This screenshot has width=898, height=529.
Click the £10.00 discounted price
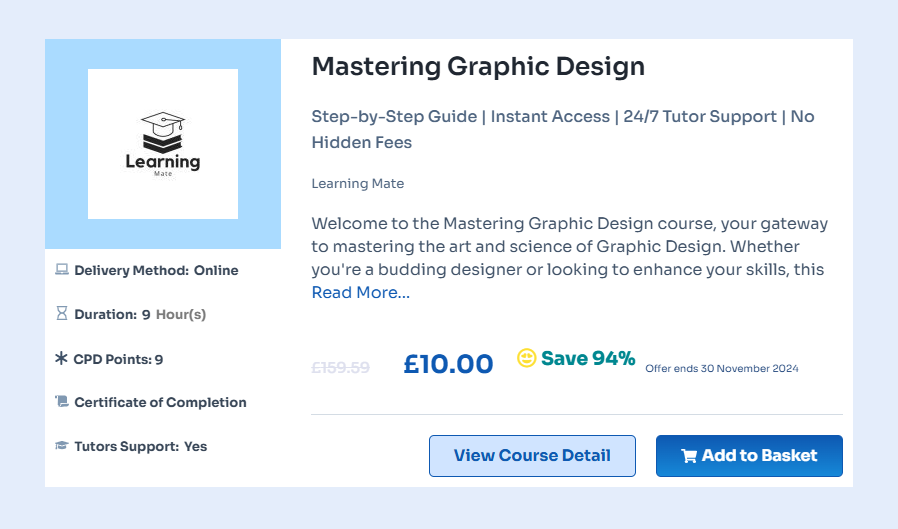tap(448, 364)
